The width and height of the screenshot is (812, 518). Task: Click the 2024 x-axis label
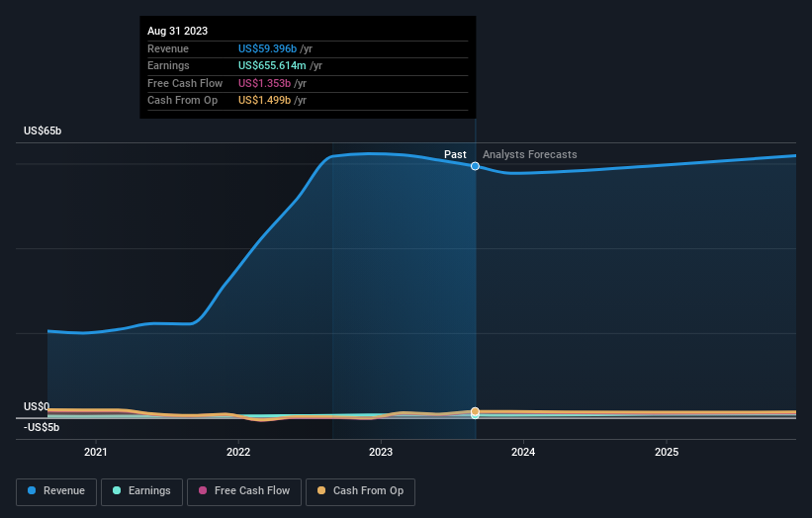pos(523,452)
